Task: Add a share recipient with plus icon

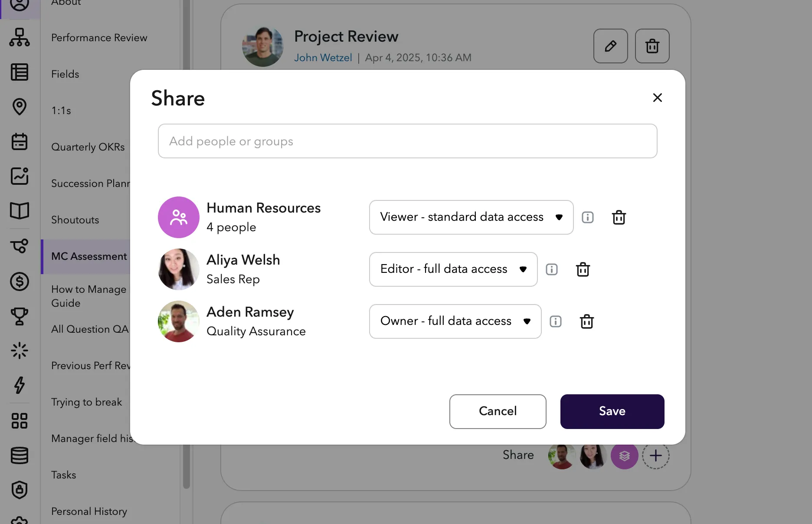Action: pos(656,455)
